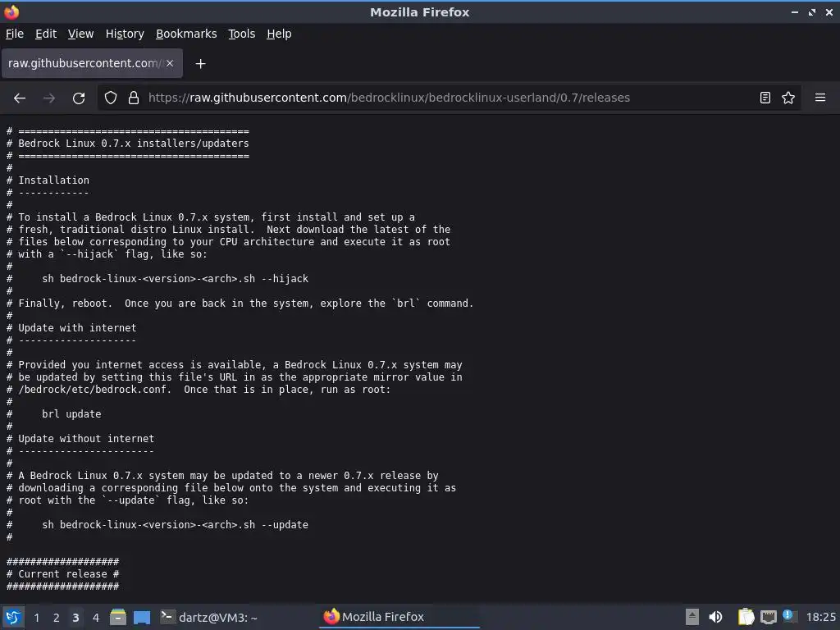
Task: Bookmark this page with the star
Action: click(x=788, y=98)
